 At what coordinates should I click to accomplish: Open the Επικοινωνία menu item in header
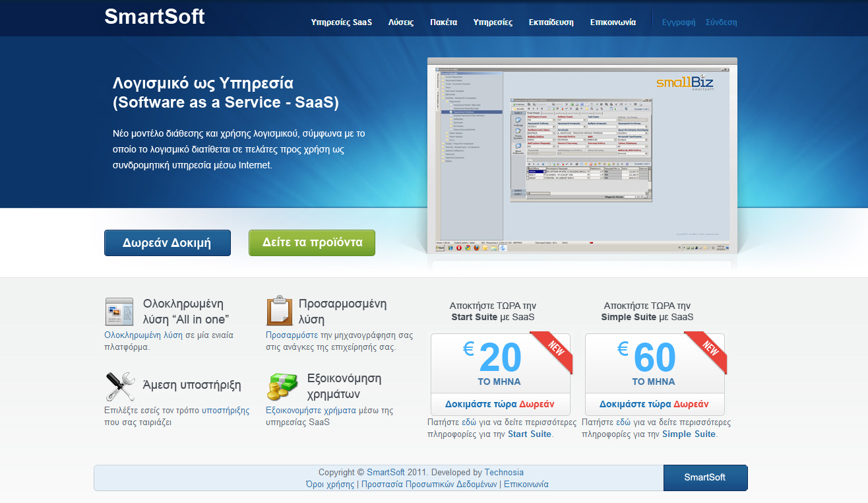click(x=613, y=22)
